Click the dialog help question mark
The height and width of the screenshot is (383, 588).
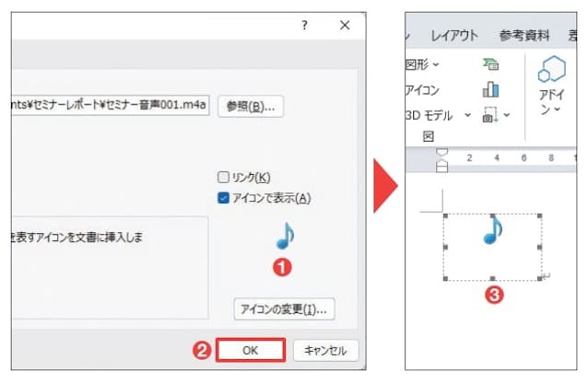click(304, 26)
